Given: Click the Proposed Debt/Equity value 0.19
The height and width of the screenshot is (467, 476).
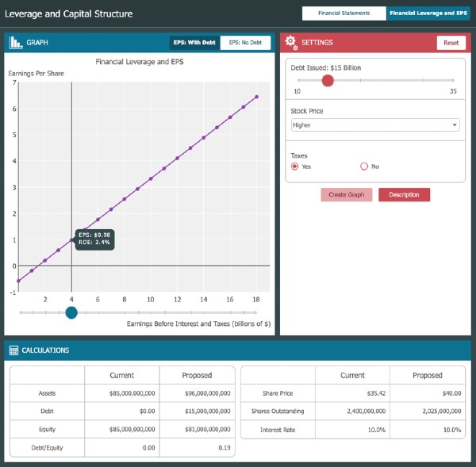Looking at the screenshot, I should pos(225,448).
